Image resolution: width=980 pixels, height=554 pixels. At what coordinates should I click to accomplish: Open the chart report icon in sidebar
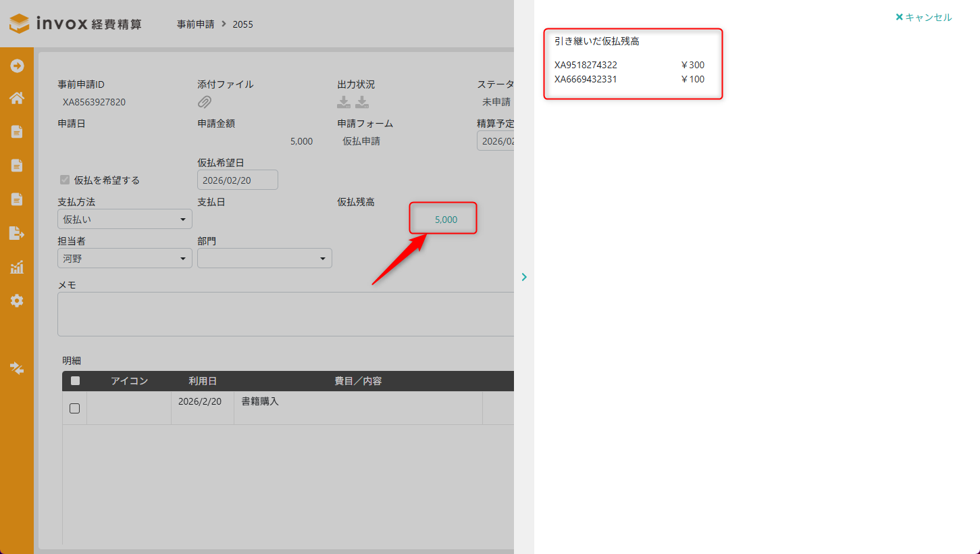coord(17,267)
